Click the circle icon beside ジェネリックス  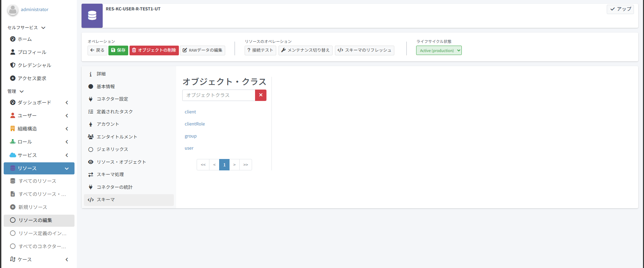coord(91,149)
